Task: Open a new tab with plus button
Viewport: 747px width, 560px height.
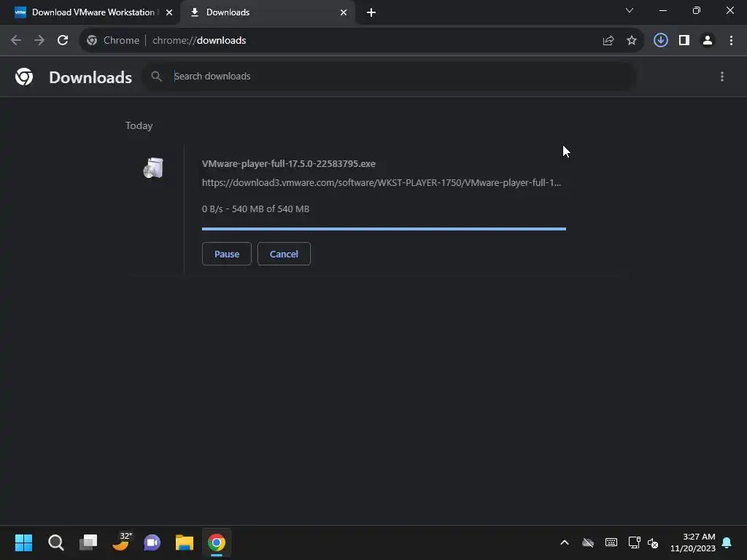Action: (371, 12)
